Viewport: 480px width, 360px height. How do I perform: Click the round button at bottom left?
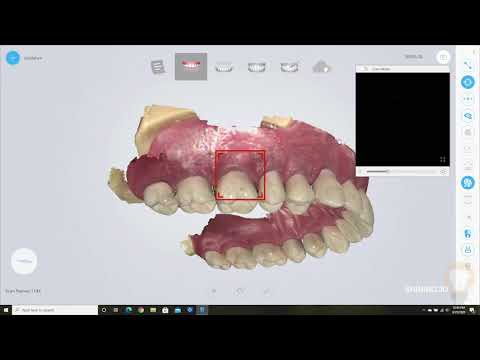click(x=24, y=261)
